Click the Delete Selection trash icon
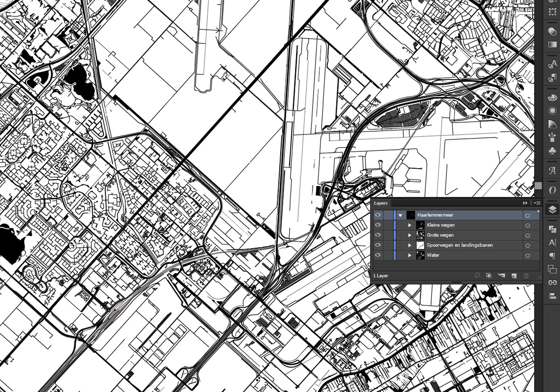 pyautogui.click(x=526, y=275)
